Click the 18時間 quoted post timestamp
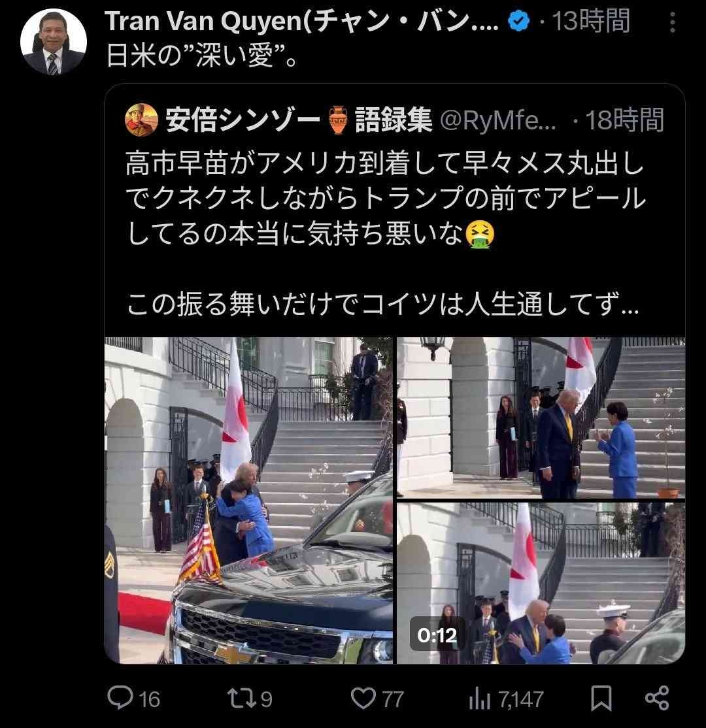Screen dimensions: 706x728 click(625, 121)
